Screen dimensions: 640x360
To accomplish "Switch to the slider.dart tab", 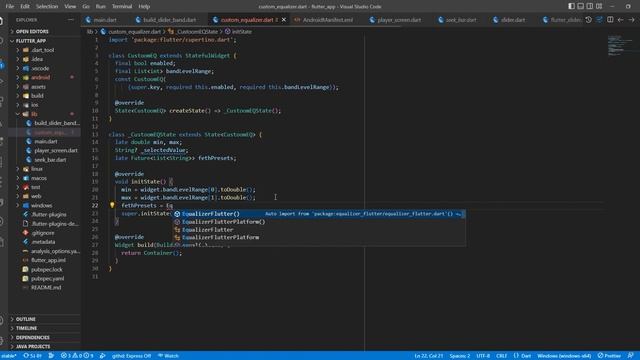I will coord(513,20).
